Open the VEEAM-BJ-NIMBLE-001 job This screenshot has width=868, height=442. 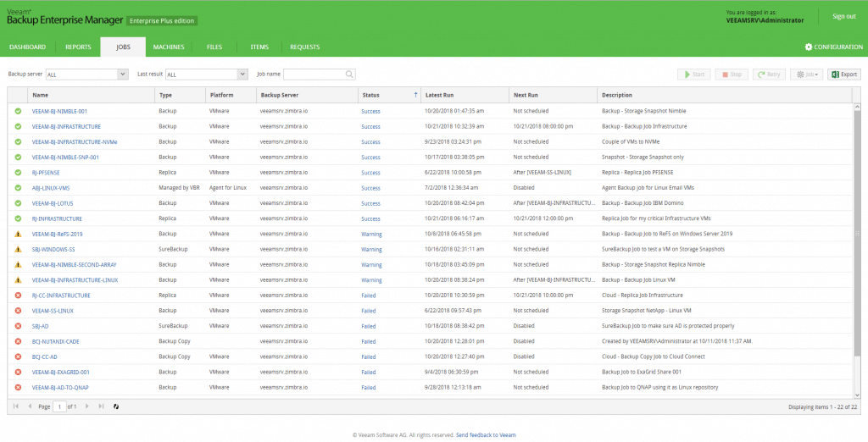59,111
